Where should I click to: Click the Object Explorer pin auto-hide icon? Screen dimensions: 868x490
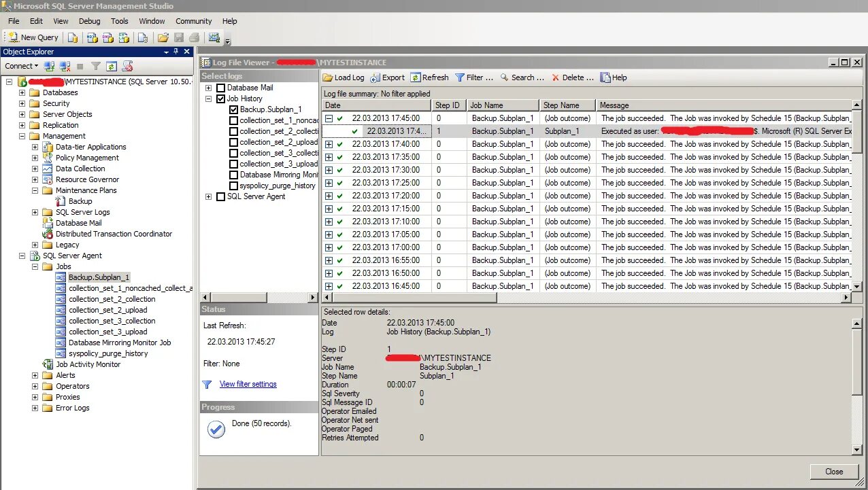(176, 52)
